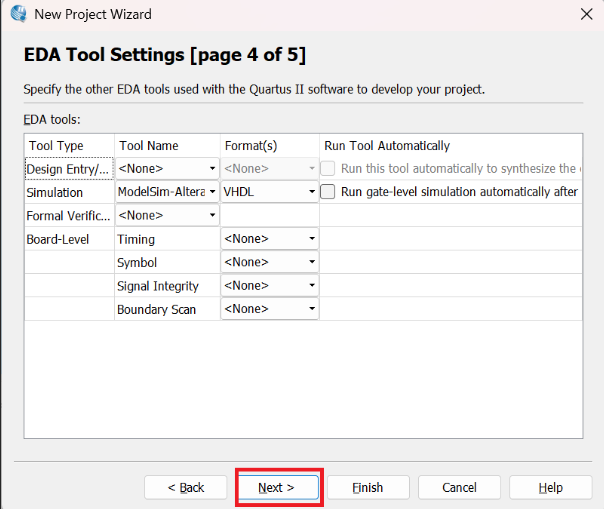
Task: Click the Quartus globe icon in title bar
Action: point(18,14)
